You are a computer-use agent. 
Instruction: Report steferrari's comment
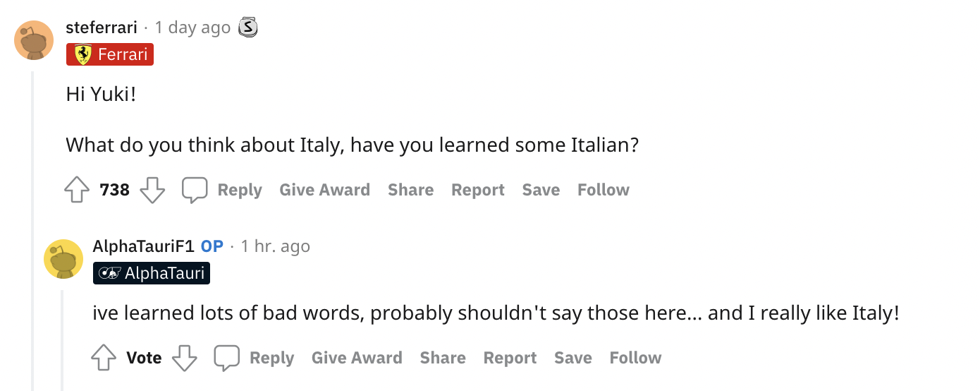click(x=478, y=190)
